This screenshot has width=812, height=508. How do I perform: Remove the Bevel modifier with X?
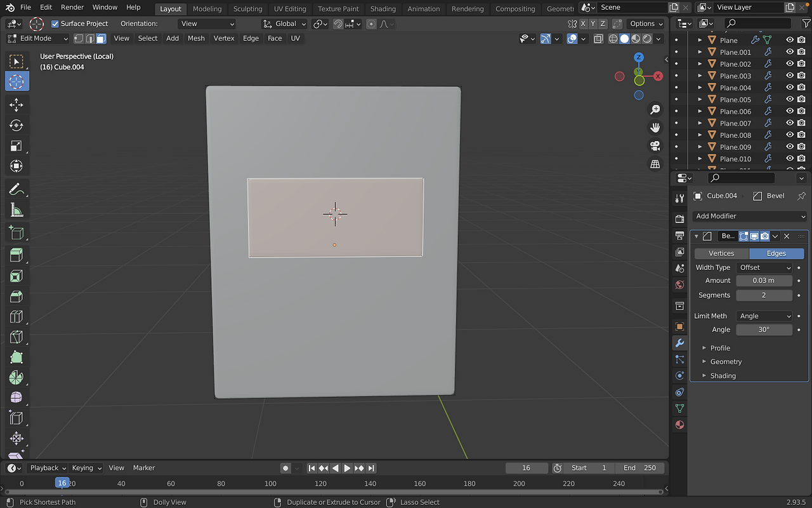tap(787, 236)
